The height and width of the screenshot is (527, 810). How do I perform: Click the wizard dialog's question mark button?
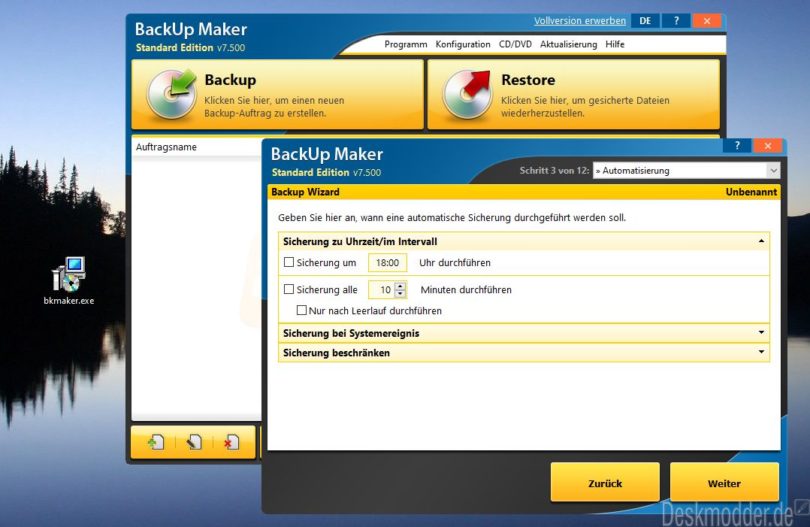tap(737, 146)
